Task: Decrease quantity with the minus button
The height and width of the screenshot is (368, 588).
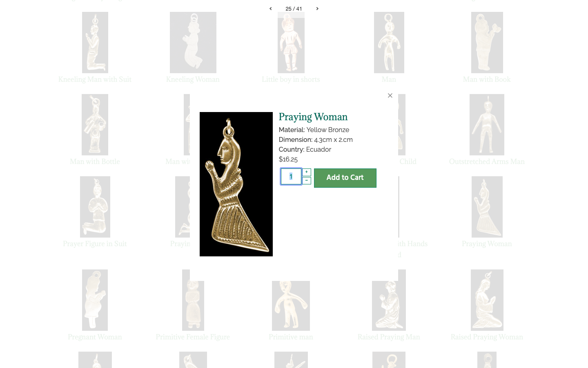Action: point(307,181)
